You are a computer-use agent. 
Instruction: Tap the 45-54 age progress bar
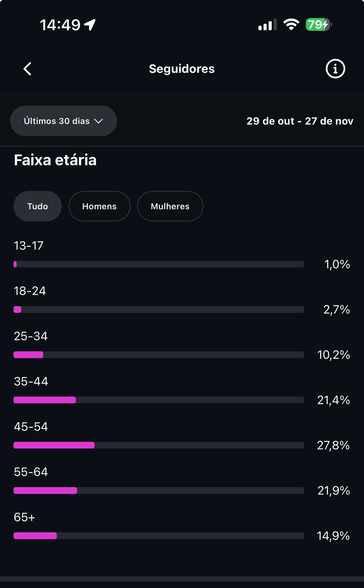click(x=159, y=445)
